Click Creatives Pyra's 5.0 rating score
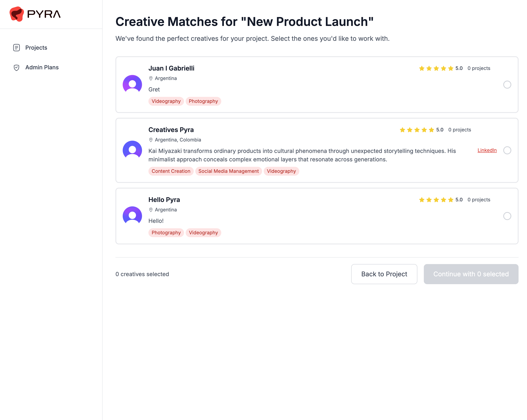 click(439, 130)
